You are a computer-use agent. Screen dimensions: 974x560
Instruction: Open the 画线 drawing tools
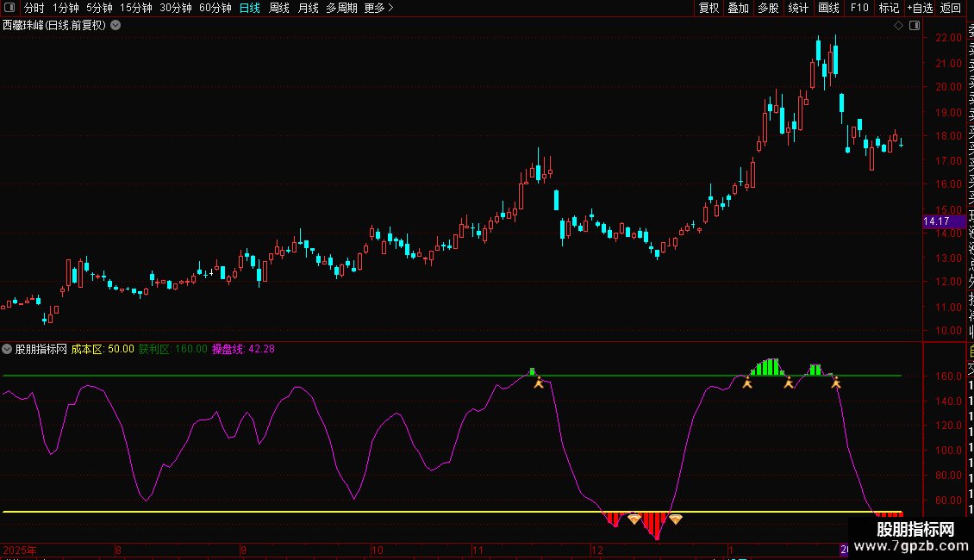(828, 8)
